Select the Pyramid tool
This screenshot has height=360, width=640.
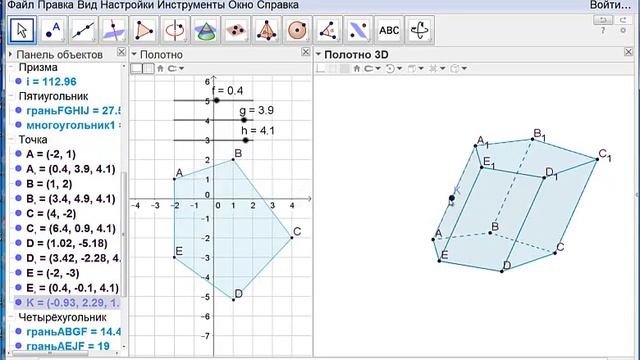[267, 30]
